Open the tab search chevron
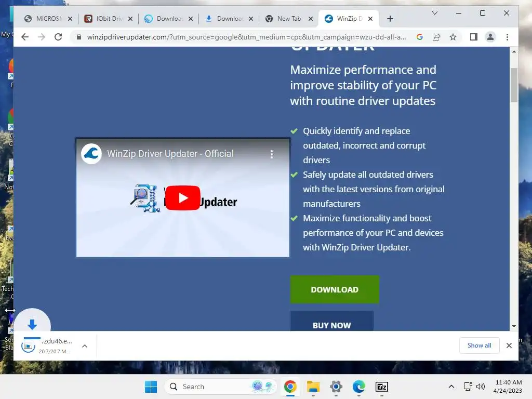The width and height of the screenshot is (532, 399). tap(435, 13)
